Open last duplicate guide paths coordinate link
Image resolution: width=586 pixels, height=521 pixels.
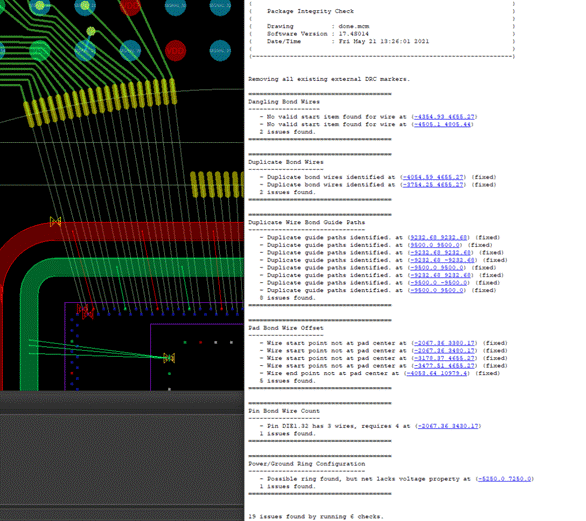click(437, 290)
